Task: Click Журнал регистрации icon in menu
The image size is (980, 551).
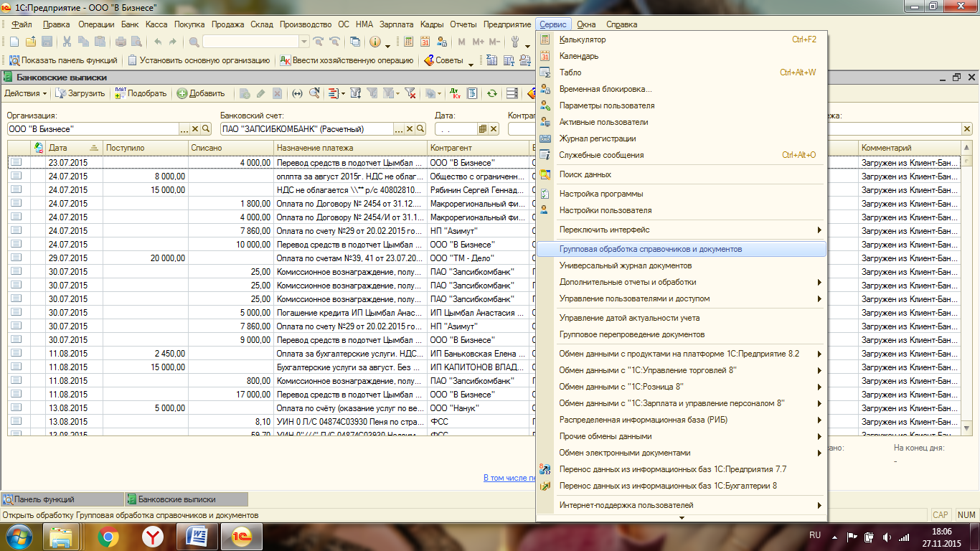Action: click(x=545, y=138)
